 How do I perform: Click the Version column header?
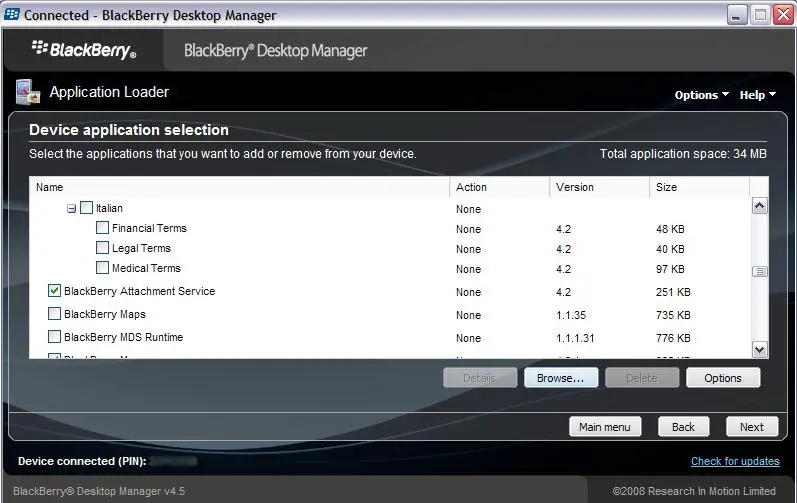pyautogui.click(x=599, y=187)
